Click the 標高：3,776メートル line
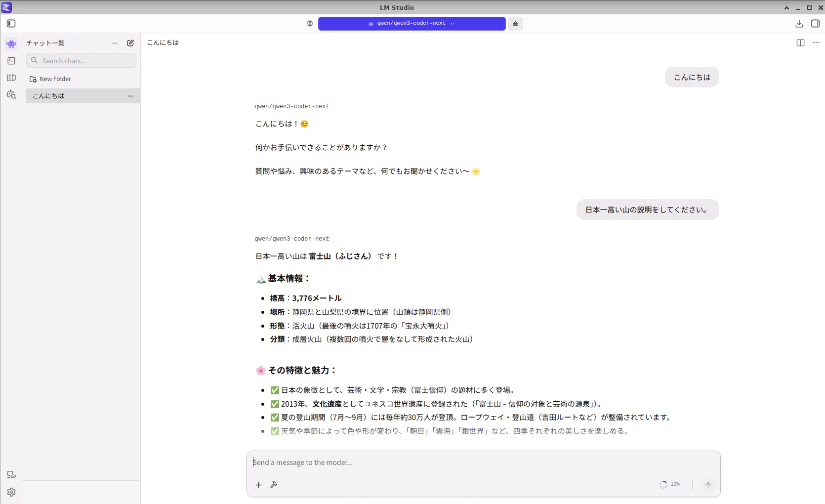825x504 pixels. pos(306,298)
